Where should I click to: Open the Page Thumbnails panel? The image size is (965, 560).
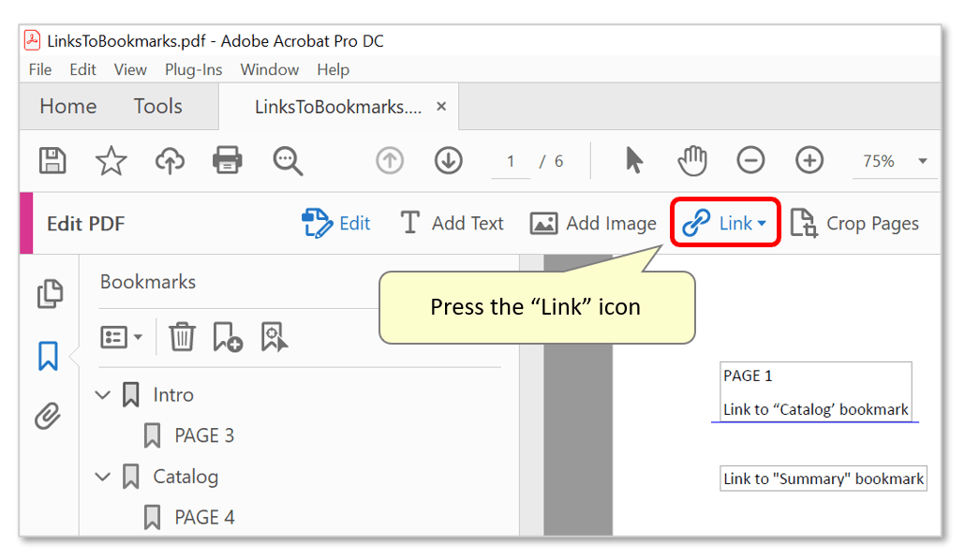(50, 293)
